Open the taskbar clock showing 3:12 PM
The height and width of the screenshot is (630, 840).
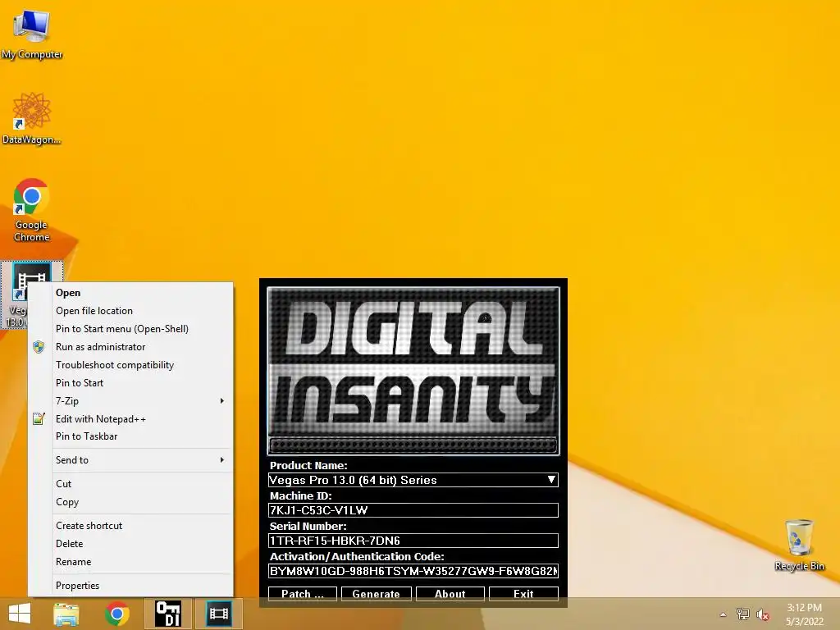(x=804, y=614)
